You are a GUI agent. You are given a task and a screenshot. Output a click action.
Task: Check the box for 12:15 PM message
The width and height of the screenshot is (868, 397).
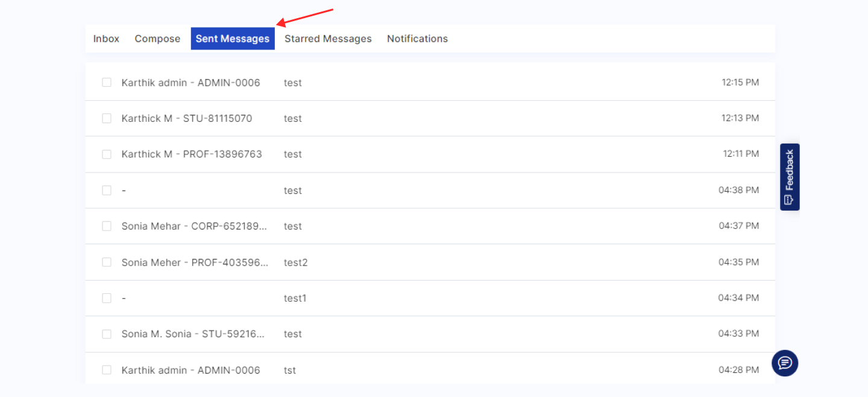[107, 83]
